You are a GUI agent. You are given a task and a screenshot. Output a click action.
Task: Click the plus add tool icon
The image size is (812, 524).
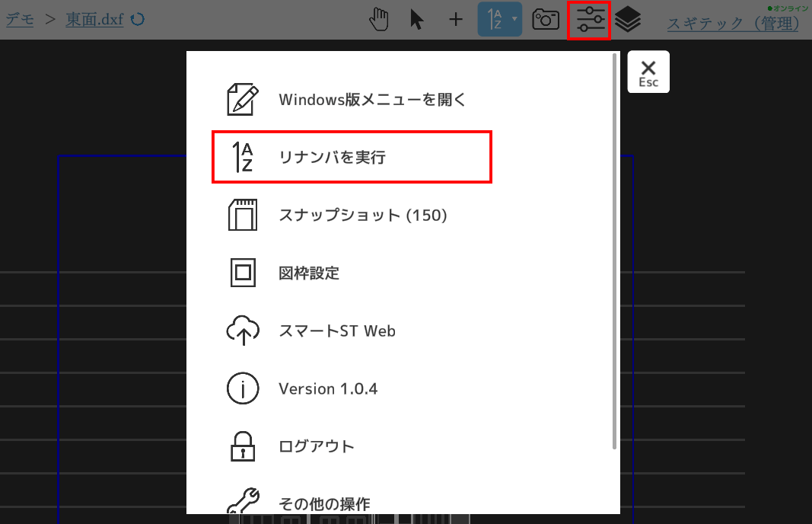coord(455,20)
